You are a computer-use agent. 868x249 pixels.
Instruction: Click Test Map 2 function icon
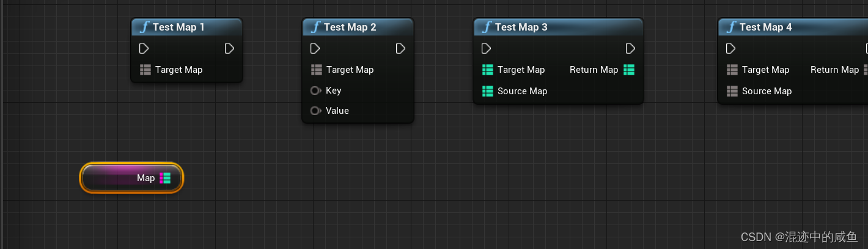tap(315, 27)
